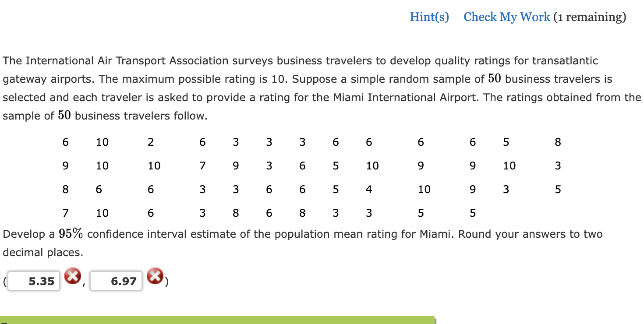644x324 pixels.
Task: Select the incorrect-answer indicator after the second box
Action: (156, 277)
